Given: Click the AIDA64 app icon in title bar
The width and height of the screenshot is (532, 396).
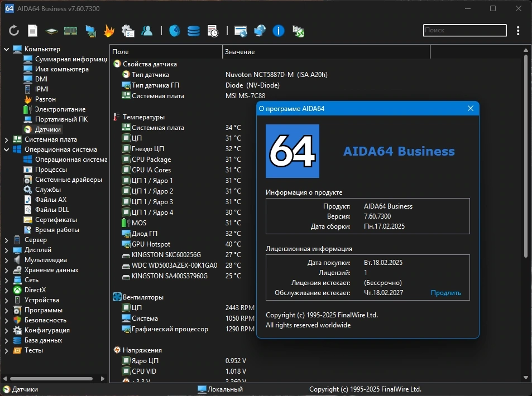Looking at the screenshot, I should tap(9, 8).
